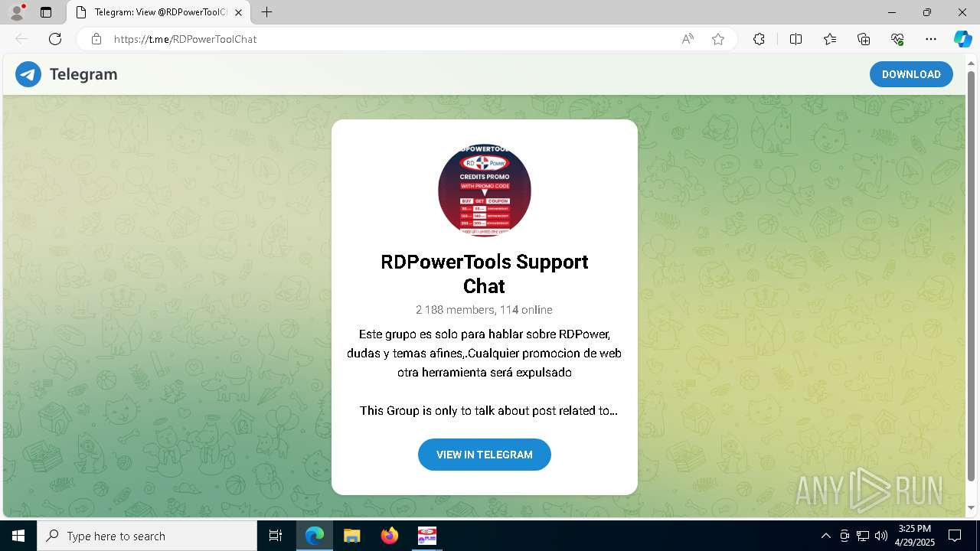
Task: Start Read Aloud from the address bar
Action: tap(688, 39)
